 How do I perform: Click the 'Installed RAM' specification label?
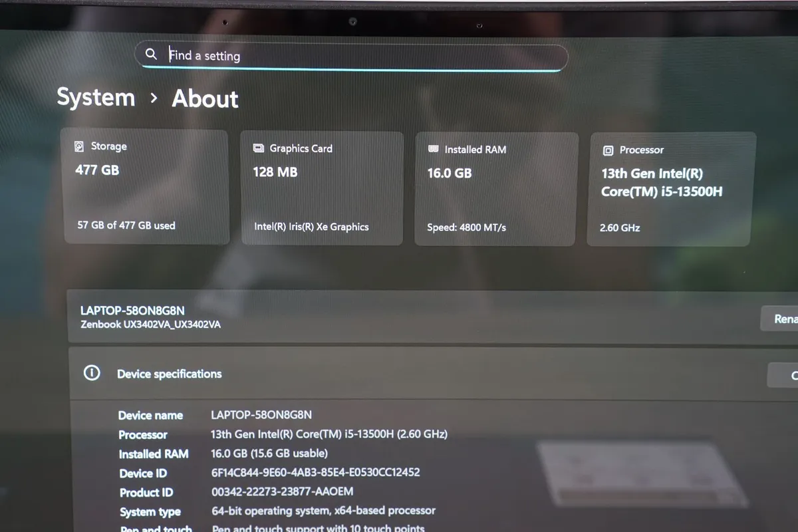click(154, 454)
